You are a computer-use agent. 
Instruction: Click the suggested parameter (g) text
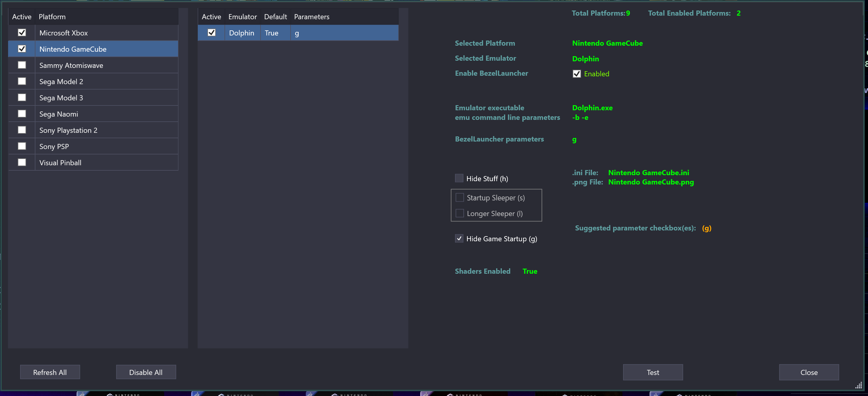707,228
